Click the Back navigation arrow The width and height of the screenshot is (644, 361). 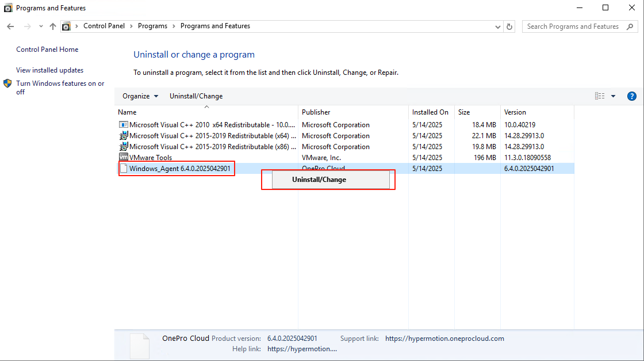[10, 26]
